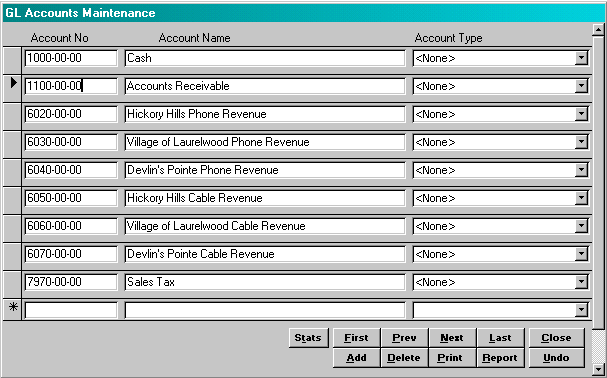
Task: Open Account Type dropdown in new blank row
Action: click(581, 310)
